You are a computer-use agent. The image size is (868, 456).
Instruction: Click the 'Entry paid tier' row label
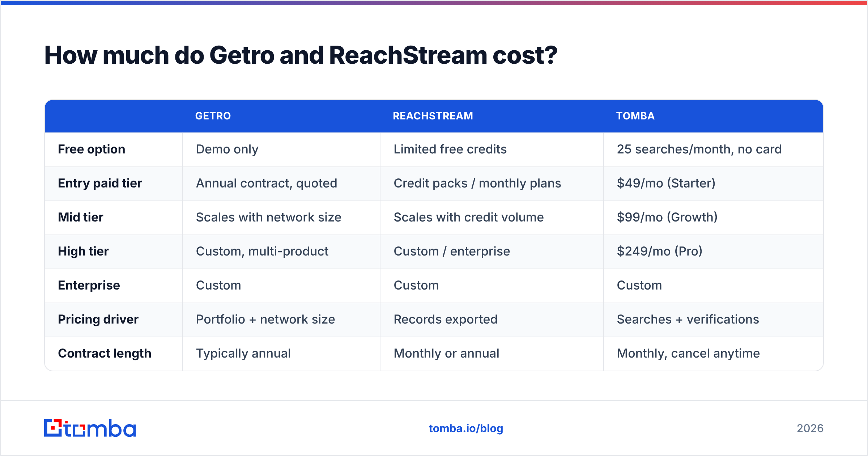pyautogui.click(x=100, y=183)
